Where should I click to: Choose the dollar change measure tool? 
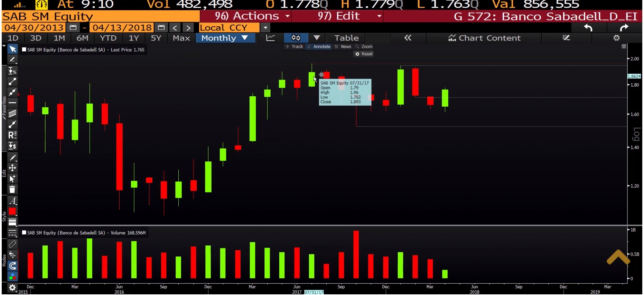(x=12, y=146)
